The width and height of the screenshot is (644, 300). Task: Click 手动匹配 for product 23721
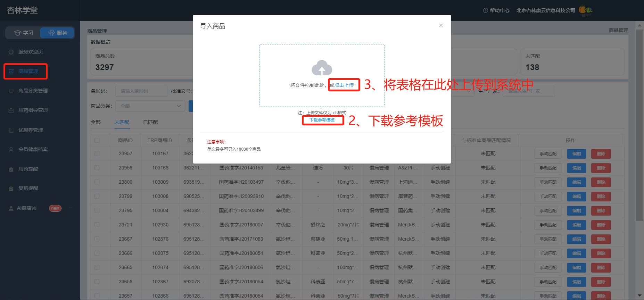coord(548,225)
